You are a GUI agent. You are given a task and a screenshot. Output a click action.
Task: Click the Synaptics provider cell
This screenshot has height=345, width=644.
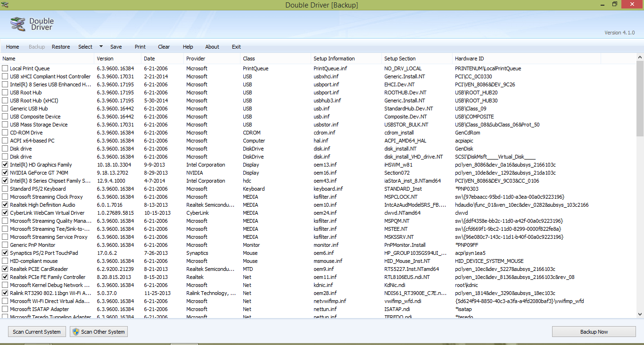point(197,253)
